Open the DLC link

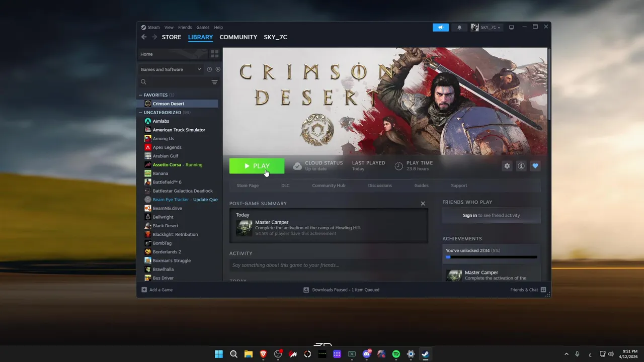(x=285, y=186)
